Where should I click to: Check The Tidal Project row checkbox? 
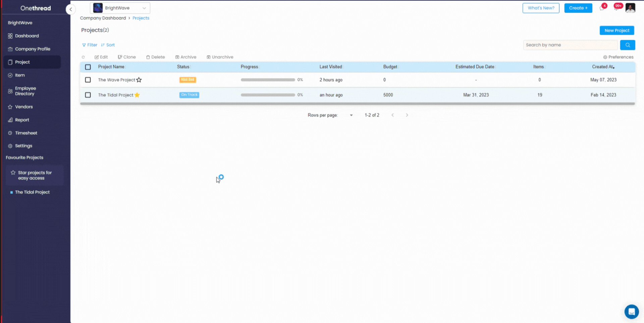(x=88, y=95)
